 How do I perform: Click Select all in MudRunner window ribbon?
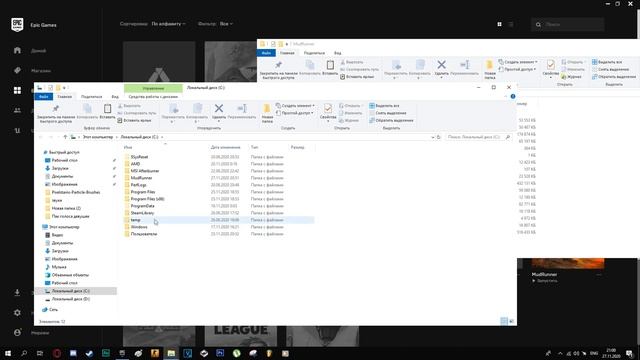click(607, 62)
